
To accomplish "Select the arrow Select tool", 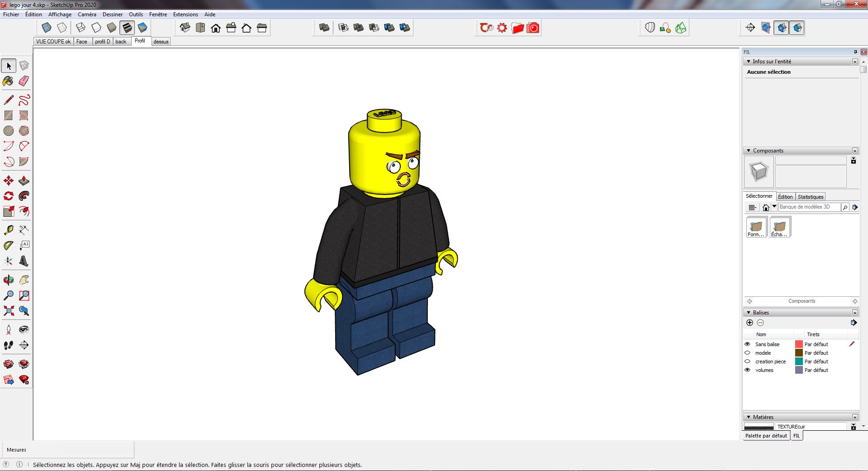I will (9, 66).
